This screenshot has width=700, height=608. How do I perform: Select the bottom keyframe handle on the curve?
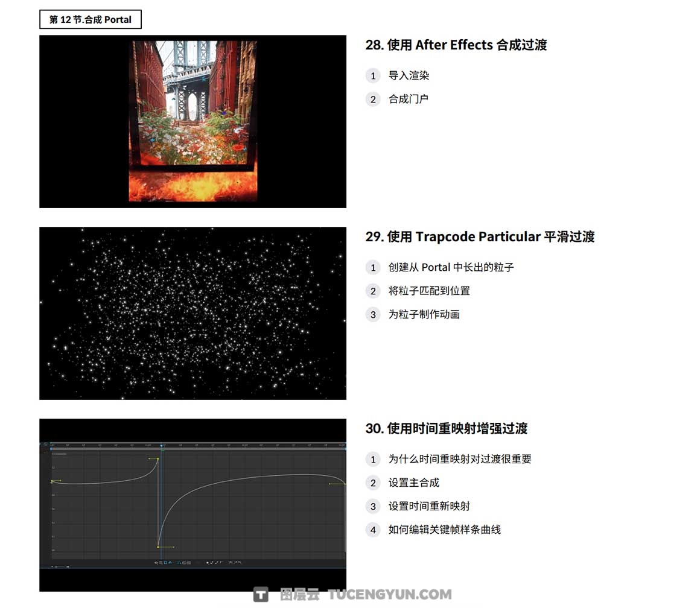(158, 547)
